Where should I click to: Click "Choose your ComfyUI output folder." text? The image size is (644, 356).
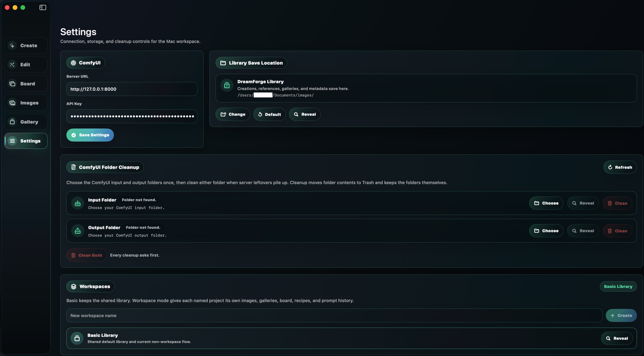[x=127, y=235]
